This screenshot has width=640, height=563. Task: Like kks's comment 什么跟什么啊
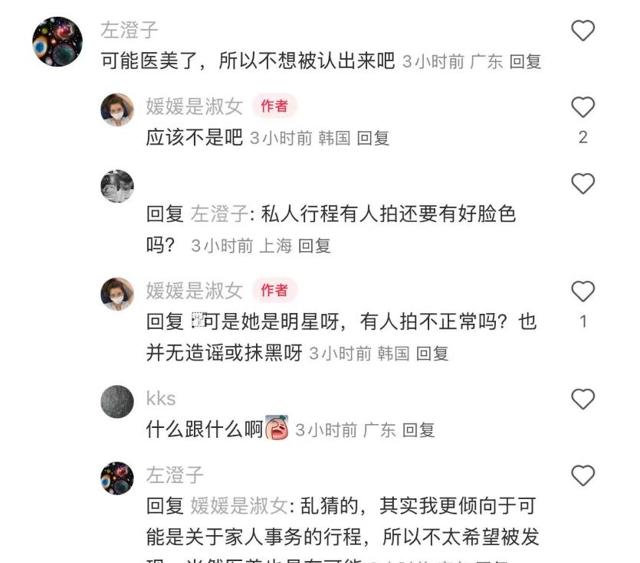point(582,399)
